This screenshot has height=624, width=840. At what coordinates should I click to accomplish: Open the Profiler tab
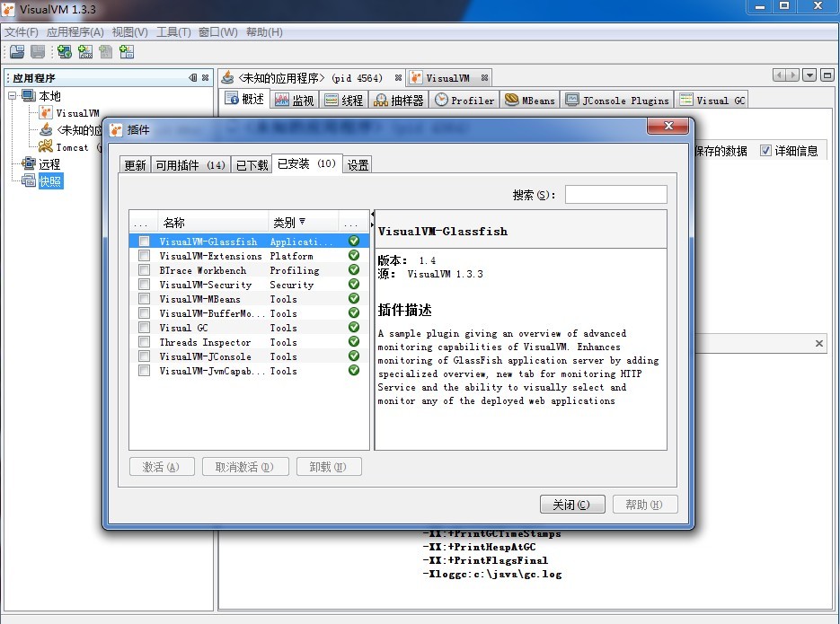[464, 100]
